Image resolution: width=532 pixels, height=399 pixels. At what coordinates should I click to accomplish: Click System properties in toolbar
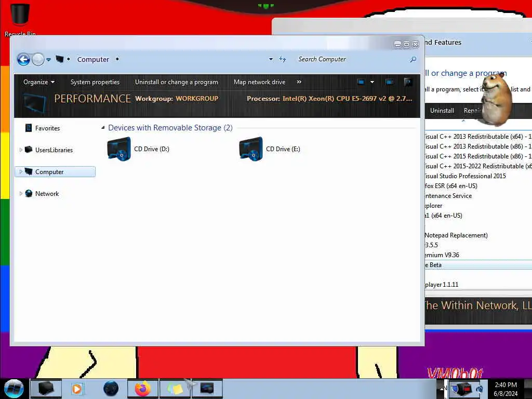pyautogui.click(x=95, y=82)
